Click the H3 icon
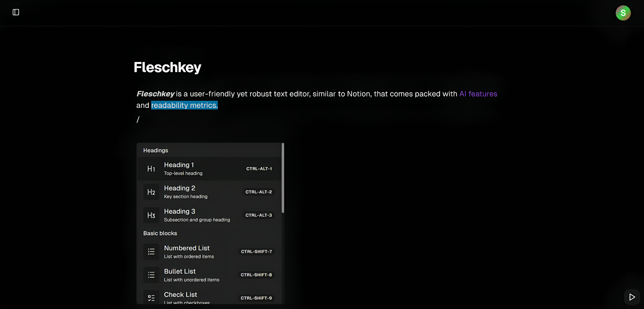Screen dimensions: 644x309 point(151,215)
